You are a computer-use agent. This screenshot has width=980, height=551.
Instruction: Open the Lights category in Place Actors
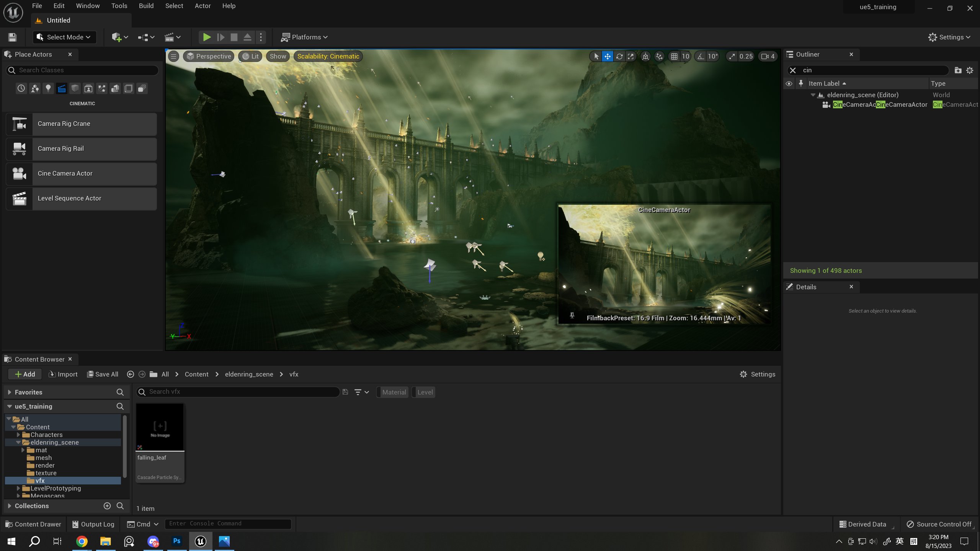[48, 88]
